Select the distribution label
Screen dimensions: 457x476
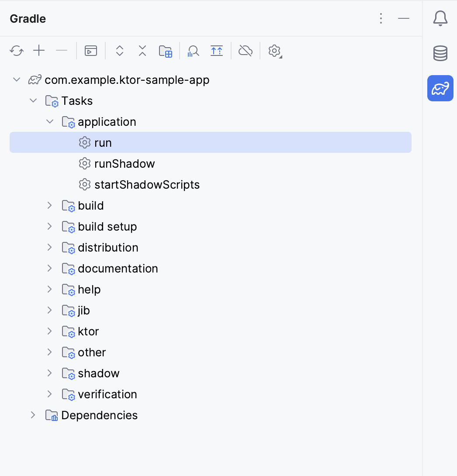pyautogui.click(x=108, y=248)
